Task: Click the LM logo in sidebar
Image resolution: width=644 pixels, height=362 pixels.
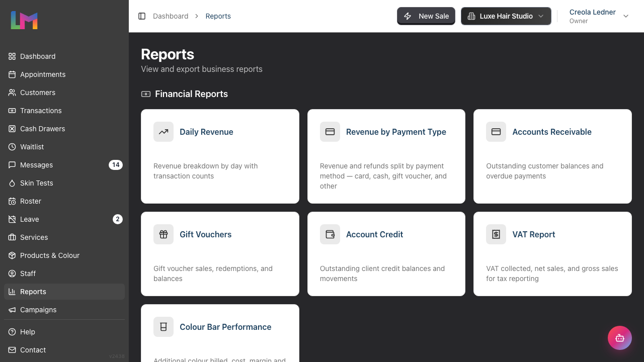Action: [24, 20]
